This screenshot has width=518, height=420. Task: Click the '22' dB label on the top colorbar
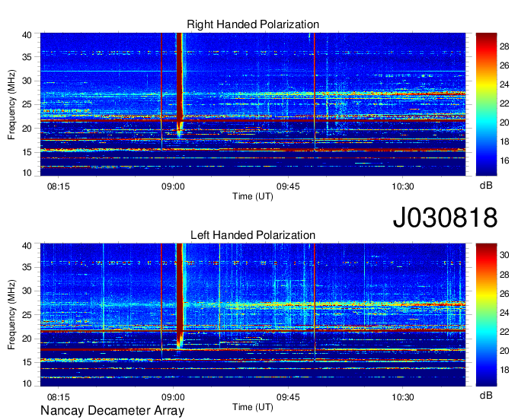[x=504, y=103]
